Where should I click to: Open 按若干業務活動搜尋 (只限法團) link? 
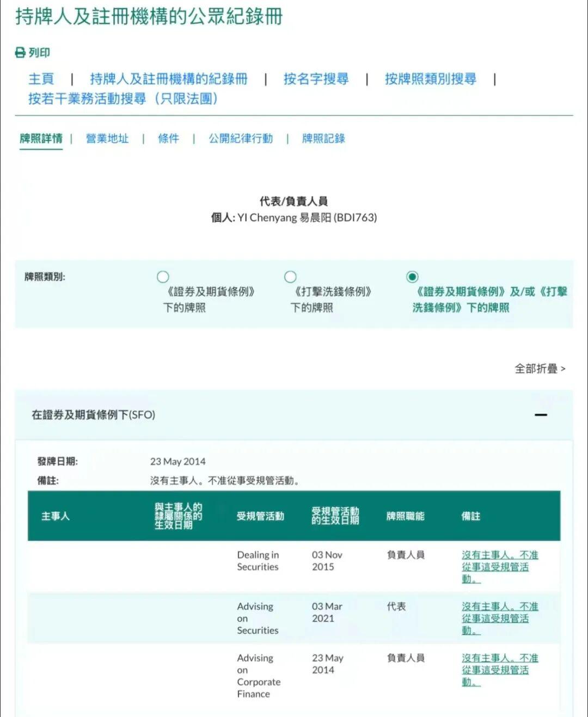click(123, 99)
